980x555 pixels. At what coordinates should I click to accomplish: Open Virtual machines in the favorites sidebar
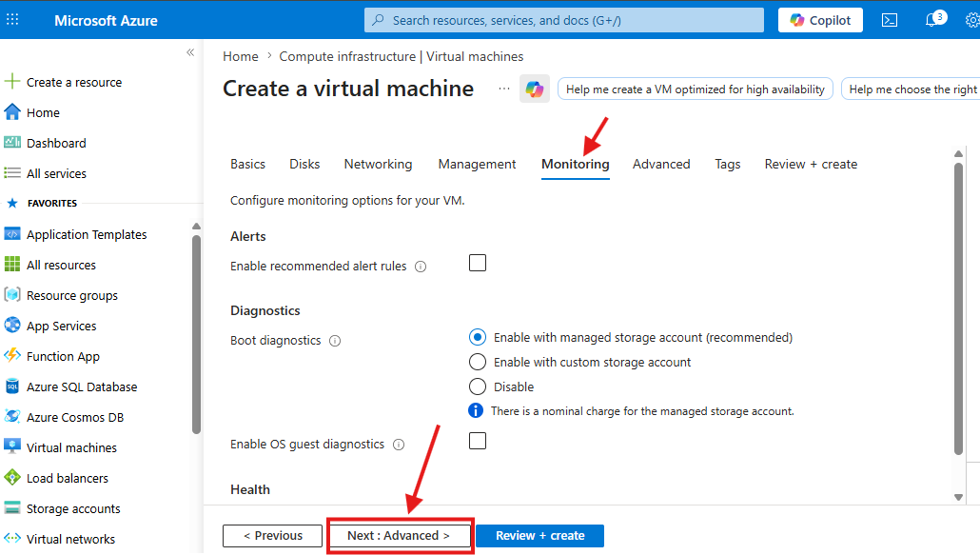click(x=71, y=447)
